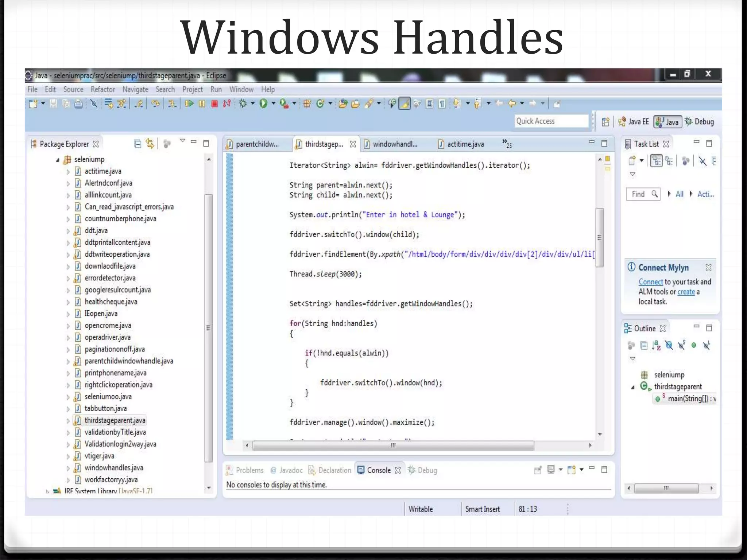Viewport: 747px width, 560px height.
Task: Open Package Explorer view menu triangle
Action: (182, 141)
